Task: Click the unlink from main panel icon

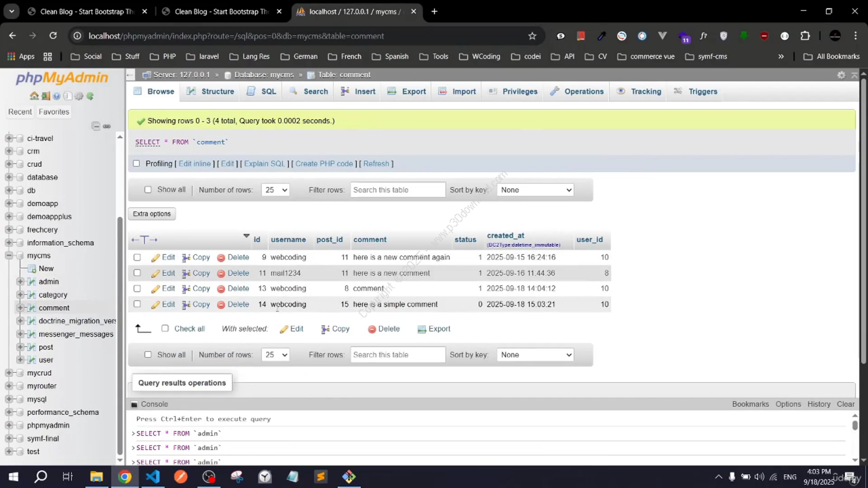Action: click(106, 126)
